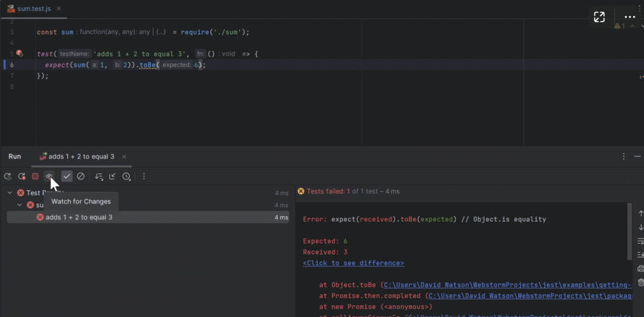This screenshot has width=644, height=317.
Task: Click the editor tab bar vertical dots menu
Action: (x=640, y=7)
